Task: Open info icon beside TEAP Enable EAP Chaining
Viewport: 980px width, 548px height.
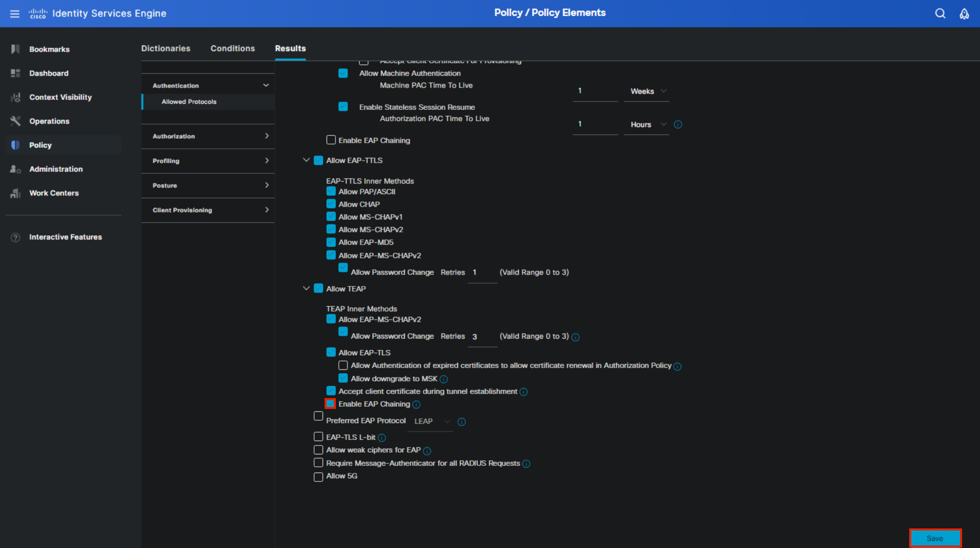Action: point(416,405)
